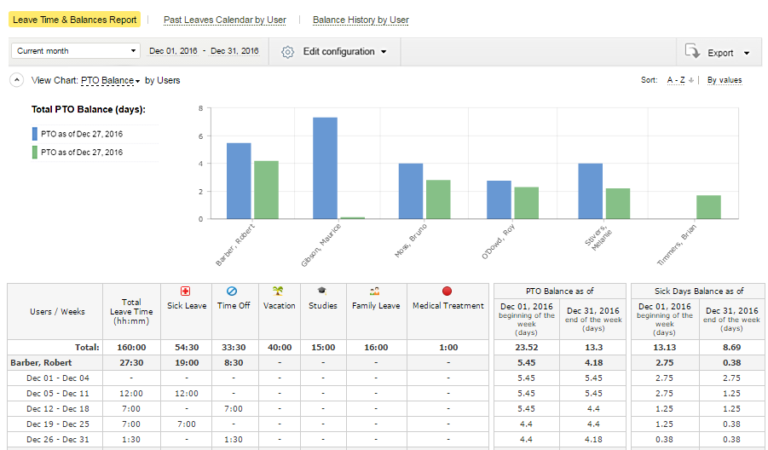Click the Export arrow icon
Screen dimensions: 768x450
point(693,52)
